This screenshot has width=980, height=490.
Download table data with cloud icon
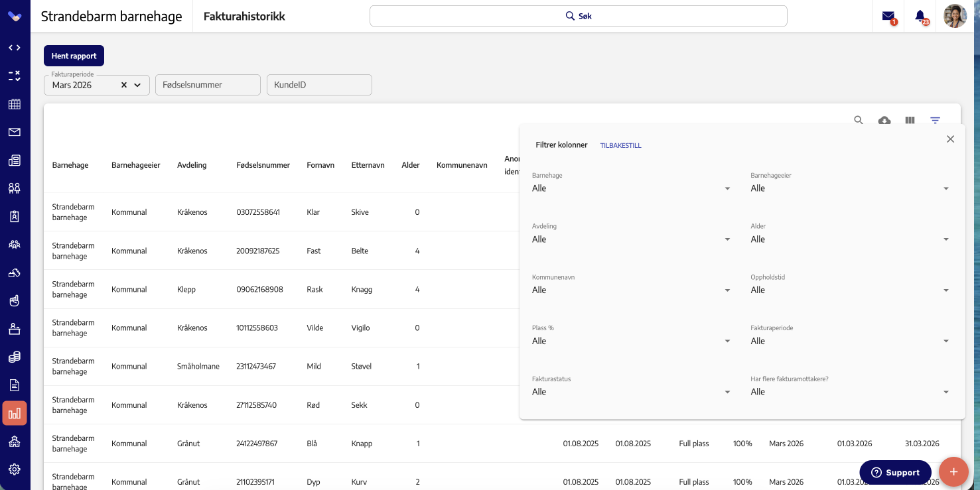884,121
